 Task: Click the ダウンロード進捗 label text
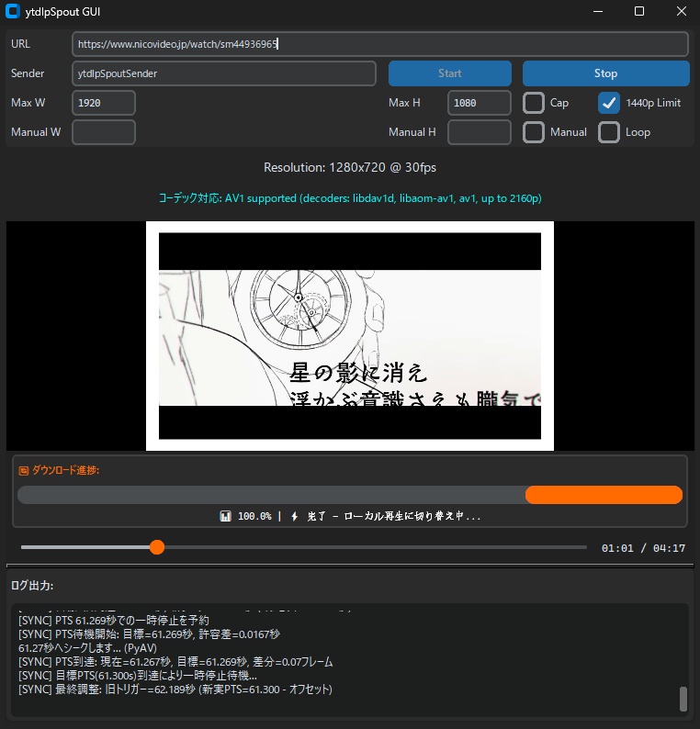65,470
